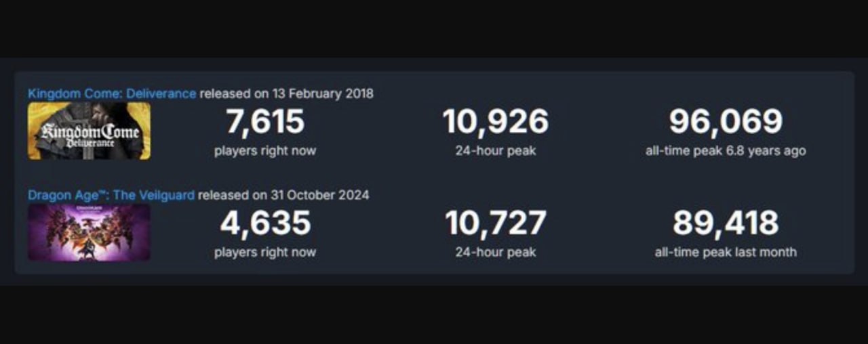
Task: Click "players right now" label under 4,635
Action: pos(264,253)
